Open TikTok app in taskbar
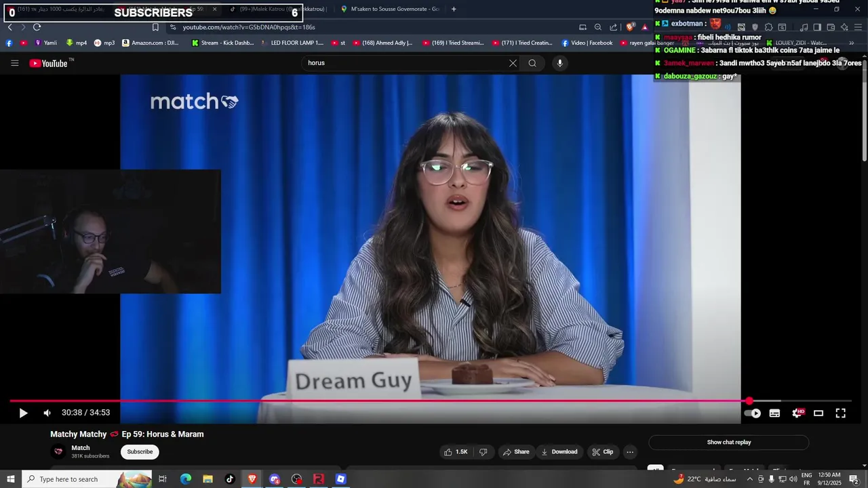Image resolution: width=868 pixels, height=488 pixels. tap(230, 479)
